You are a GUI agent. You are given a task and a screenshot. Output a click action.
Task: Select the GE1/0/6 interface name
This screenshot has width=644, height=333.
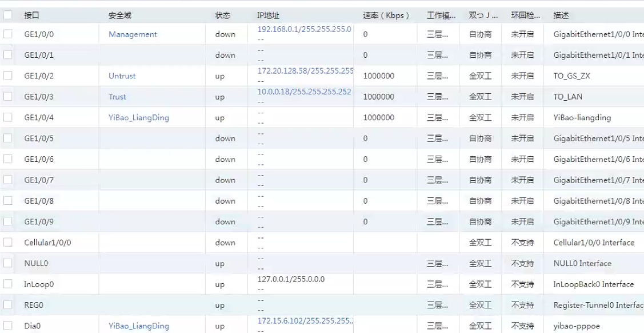39,159
